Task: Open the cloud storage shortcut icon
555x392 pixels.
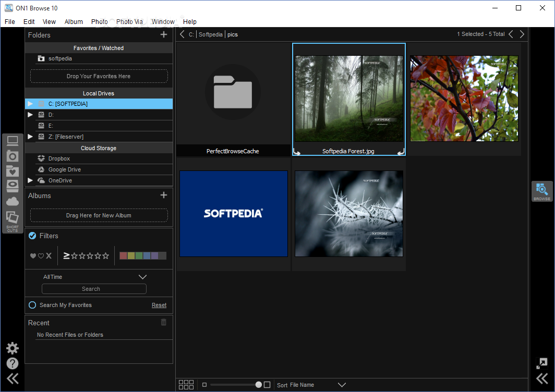Action: (x=13, y=202)
